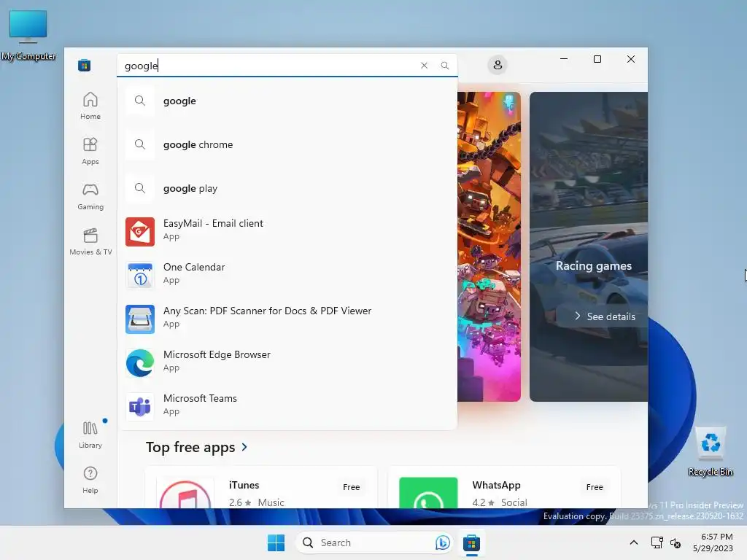The width and height of the screenshot is (747, 560).
Task: Open the Top free apps heading
Action: point(190,447)
